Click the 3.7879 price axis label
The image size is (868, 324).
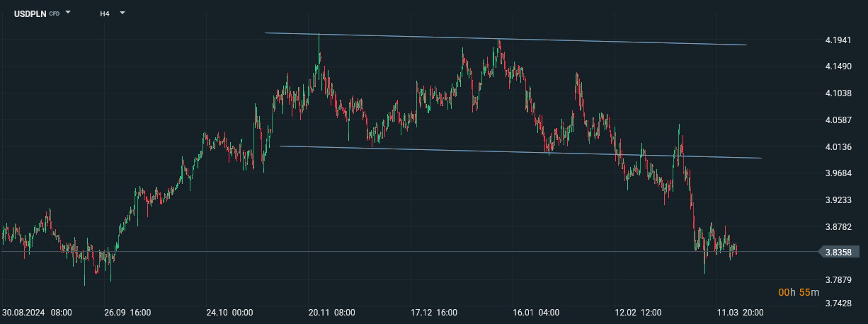840,281
